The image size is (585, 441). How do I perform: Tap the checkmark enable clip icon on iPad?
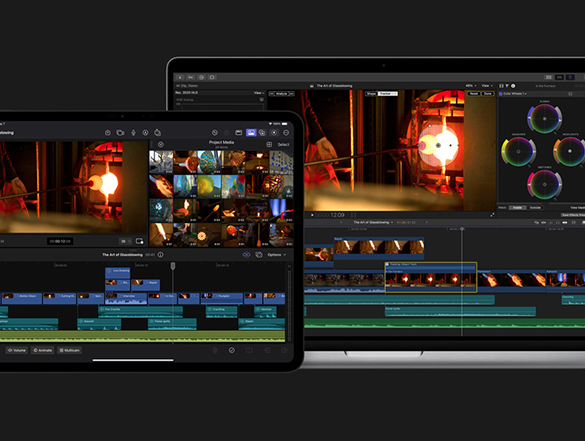click(232, 350)
